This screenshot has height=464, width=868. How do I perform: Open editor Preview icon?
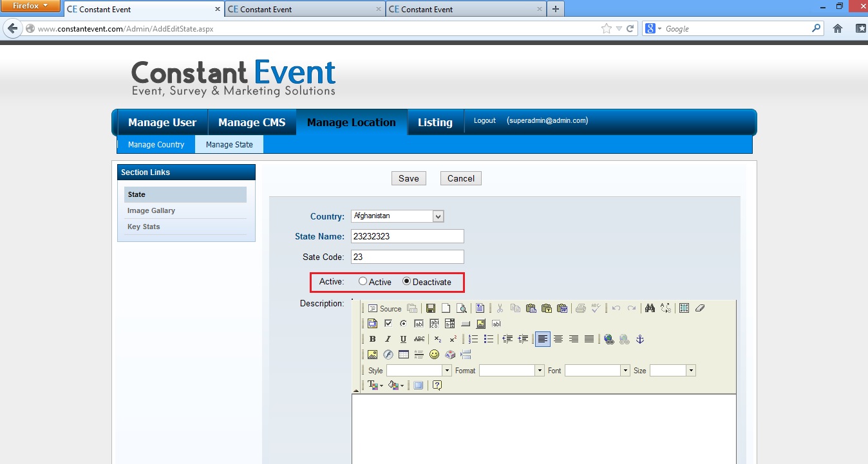pyautogui.click(x=461, y=308)
